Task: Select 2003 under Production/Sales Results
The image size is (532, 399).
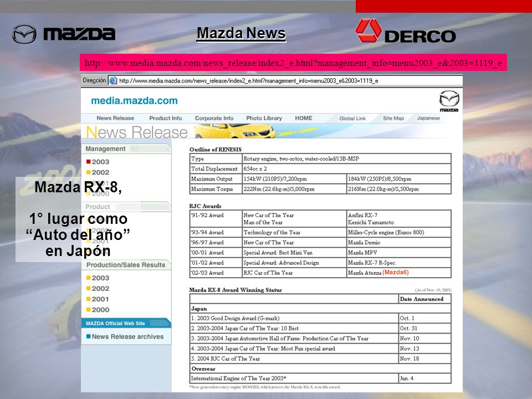Action: pyautogui.click(x=98, y=278)
